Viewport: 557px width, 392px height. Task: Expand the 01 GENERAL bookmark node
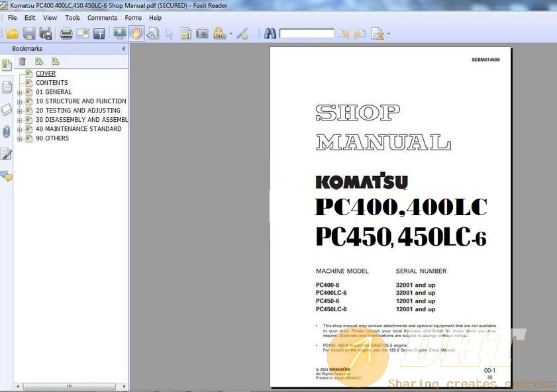point(20,93)
